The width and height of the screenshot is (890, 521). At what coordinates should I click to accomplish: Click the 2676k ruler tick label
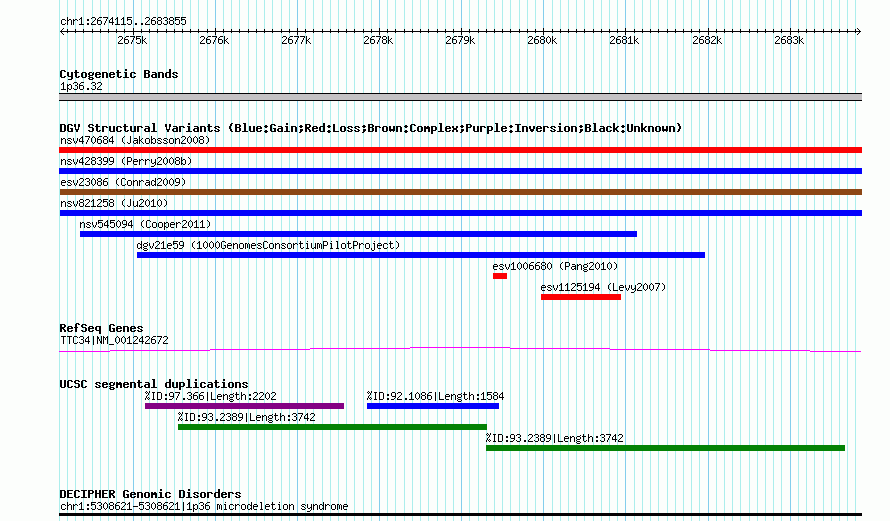click(214, 40)
